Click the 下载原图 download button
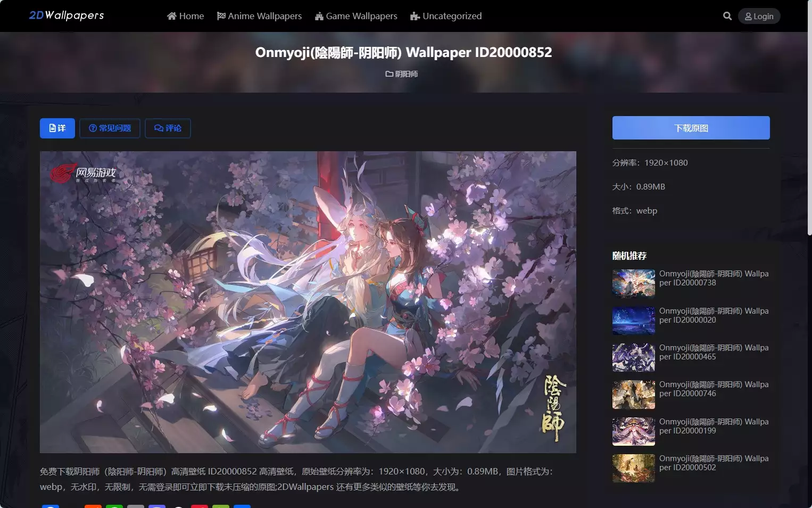This screenshot has height=508, width=812. 691,128
